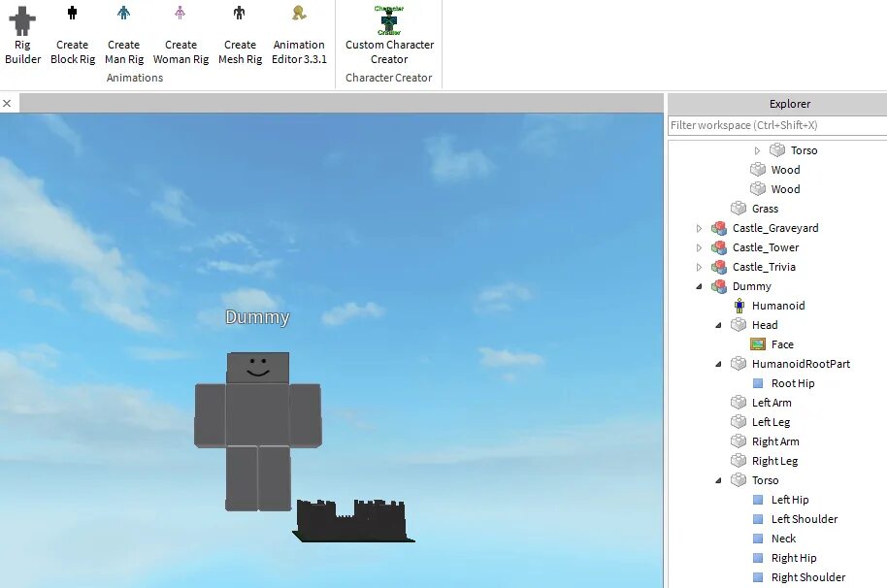Close the viewport tab with X
The image size is (887, 588).
7,104
